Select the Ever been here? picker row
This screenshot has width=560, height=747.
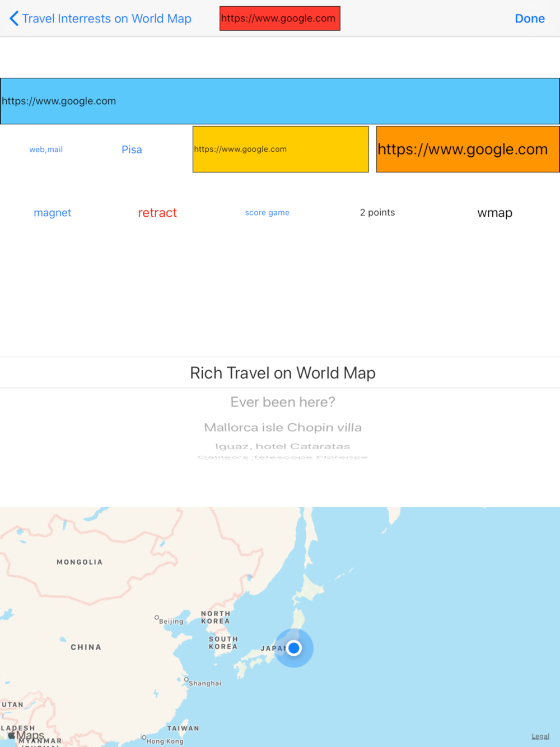point(283,402)
